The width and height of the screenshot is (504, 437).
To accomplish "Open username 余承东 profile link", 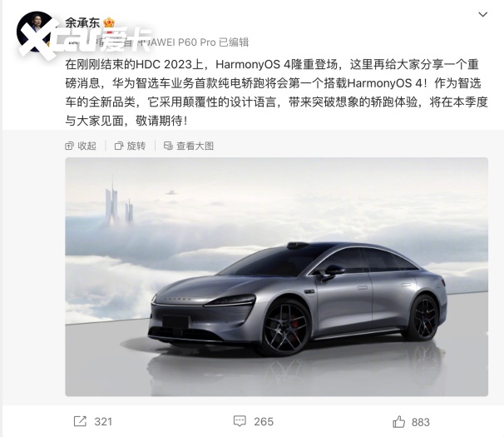I will point(82,22).
